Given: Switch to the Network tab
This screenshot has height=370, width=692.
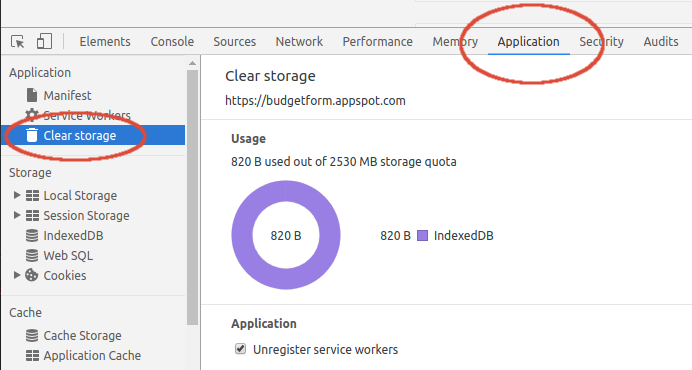Looking at the screenshot, I should point(299,42).
